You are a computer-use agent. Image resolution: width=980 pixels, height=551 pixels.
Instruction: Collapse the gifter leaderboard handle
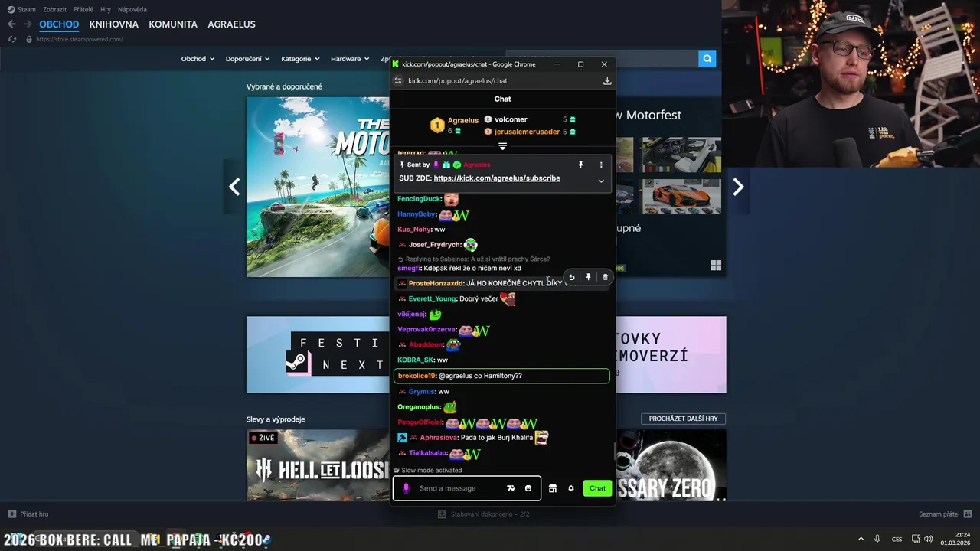point(502,146)
